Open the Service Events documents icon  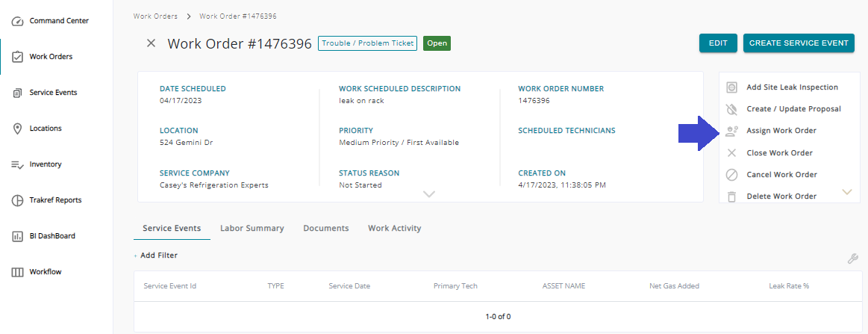(18, 93)
